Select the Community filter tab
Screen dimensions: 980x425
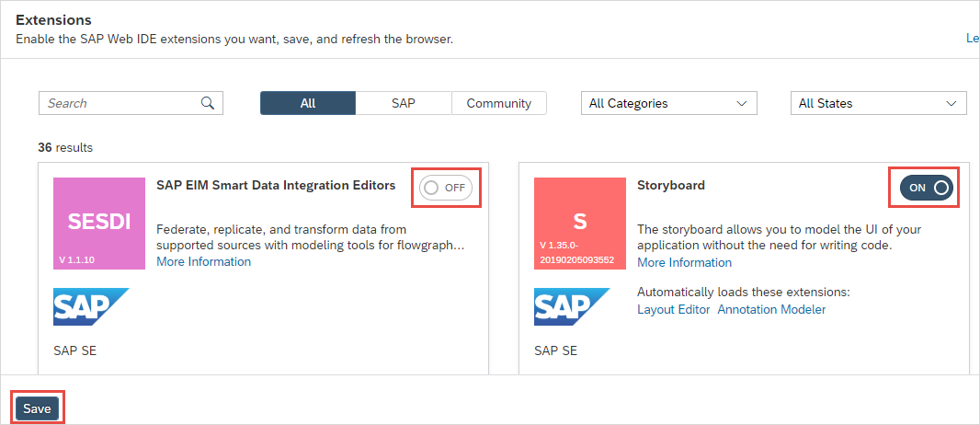point(499,103)
